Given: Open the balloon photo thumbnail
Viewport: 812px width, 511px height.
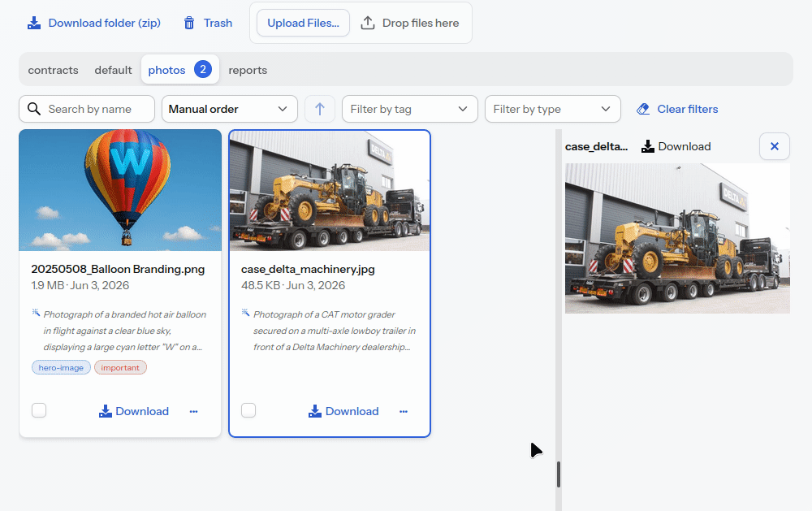Looking at the screenshot, I should coord(120,190).
